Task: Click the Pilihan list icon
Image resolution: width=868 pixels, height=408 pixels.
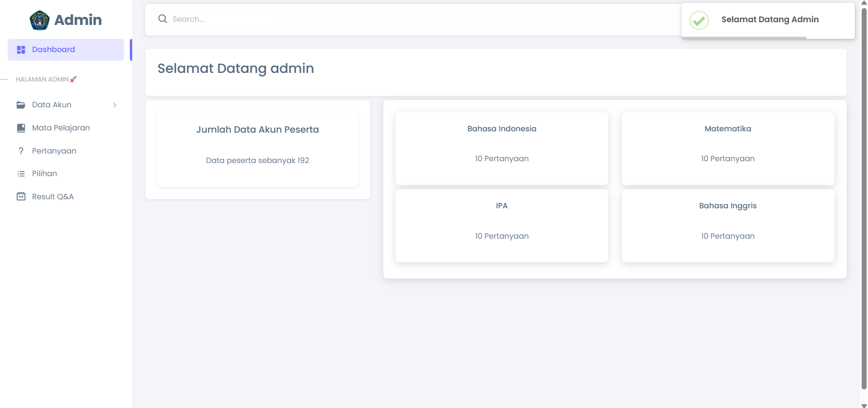Action: [x=21, y=174]
